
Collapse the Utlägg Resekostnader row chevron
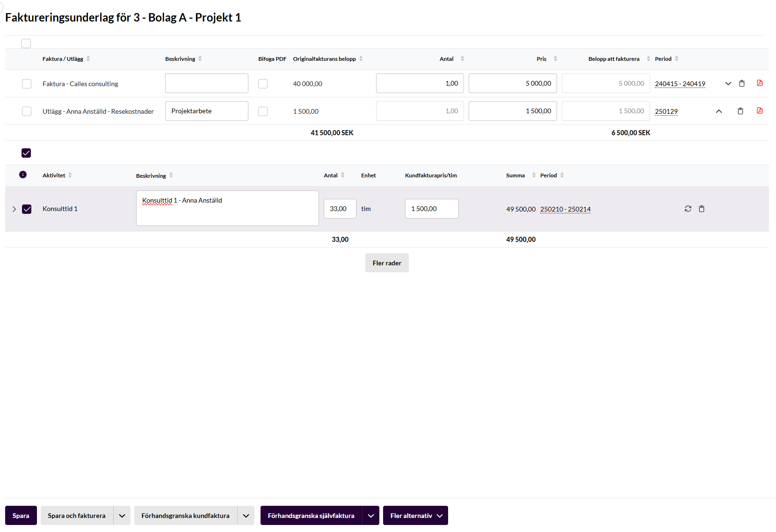tap(719, 111)
